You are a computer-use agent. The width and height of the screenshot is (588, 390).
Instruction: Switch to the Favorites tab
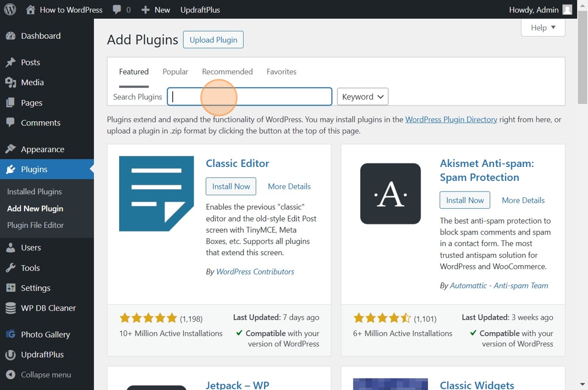point(281,71)
